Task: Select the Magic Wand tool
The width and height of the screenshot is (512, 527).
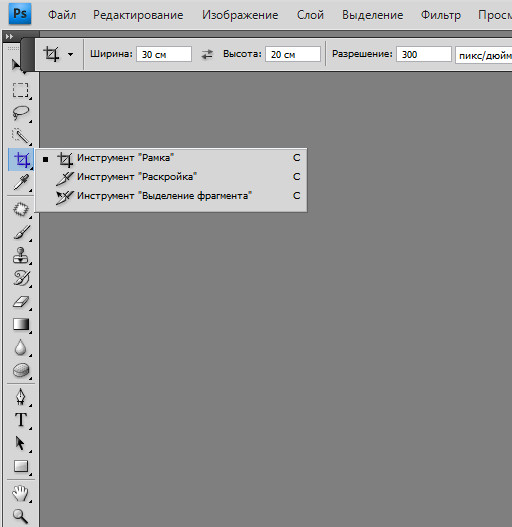Action: click(21, 136)
